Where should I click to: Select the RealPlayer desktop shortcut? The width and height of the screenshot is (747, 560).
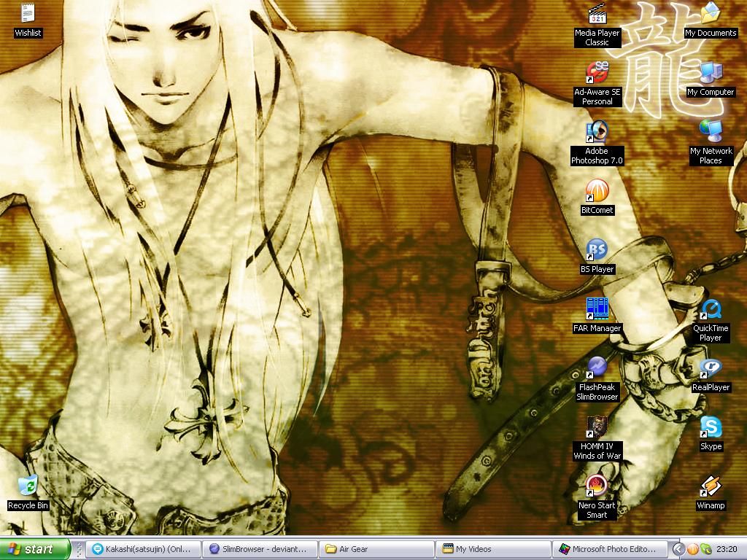click(711, 374)
